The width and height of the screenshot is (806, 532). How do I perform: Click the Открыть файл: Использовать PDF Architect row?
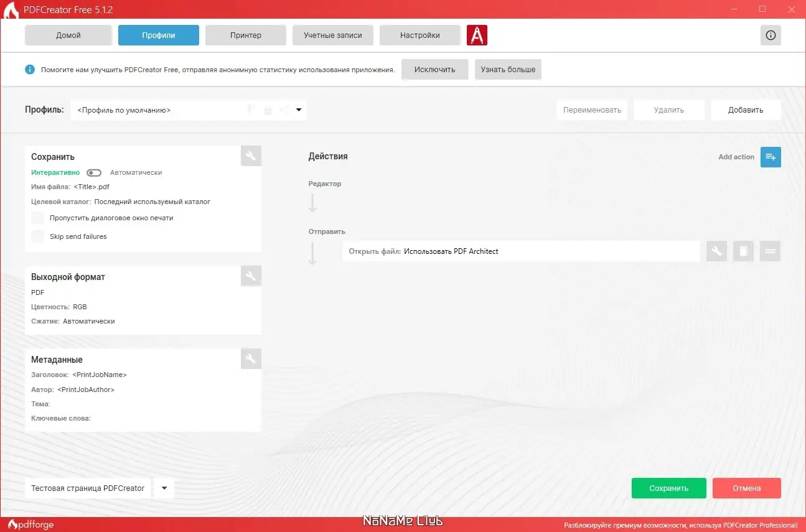click(x=521, y=251)
